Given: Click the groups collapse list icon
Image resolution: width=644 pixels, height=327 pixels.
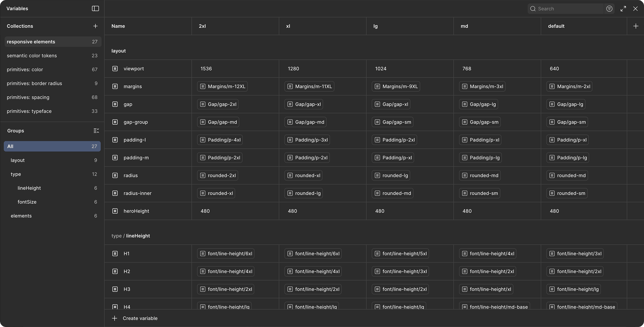Looking at the screenshot, I should click(x=96, y=131).
